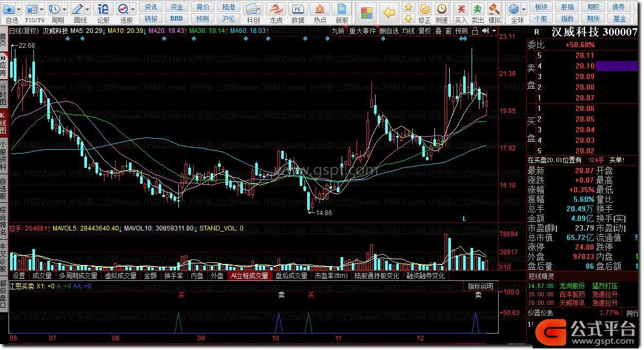Click the 设置 indicator settings tab
The height and width of the screenshot is (350, 644).
(19, 276)
